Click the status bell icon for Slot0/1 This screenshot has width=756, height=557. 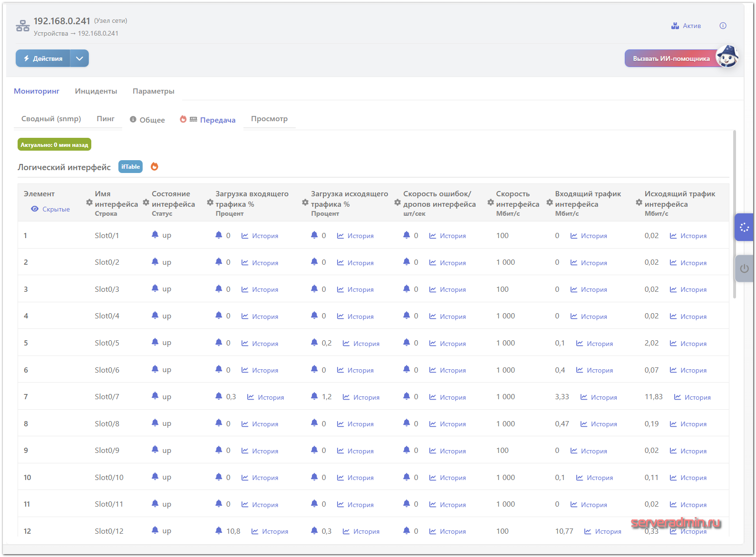[155, 235]
